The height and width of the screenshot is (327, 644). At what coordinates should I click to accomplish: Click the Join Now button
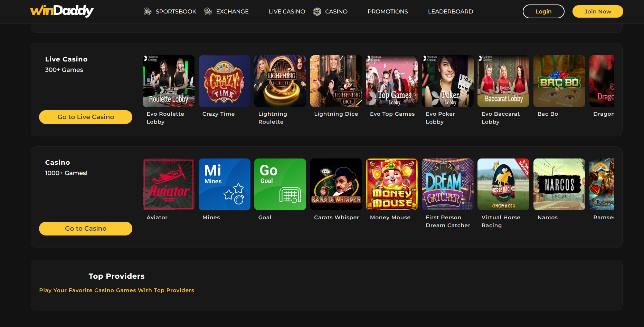click(x=598, y=11)
